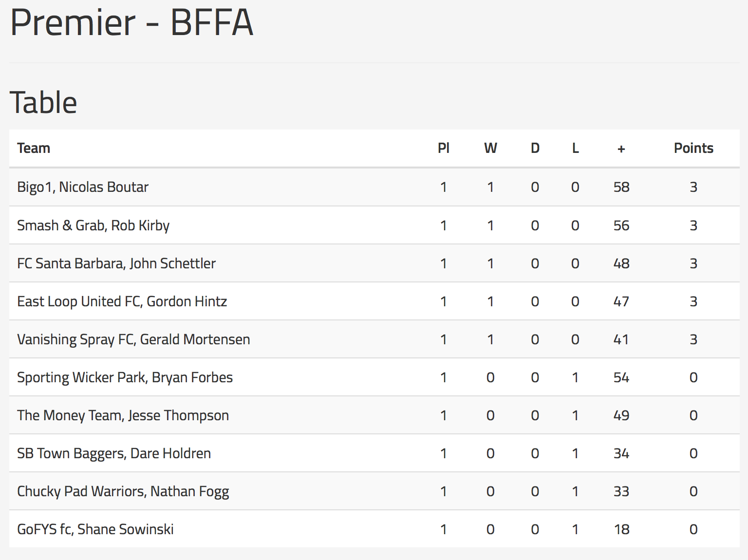The image size is (748, 560).
Task: Select East Loop United FC row
Action: pyautogui.click(x=374, y=301)
